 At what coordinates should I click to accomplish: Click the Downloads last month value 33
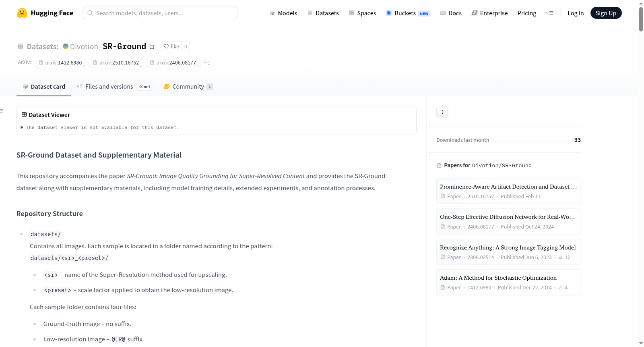[x=578, y=140]
